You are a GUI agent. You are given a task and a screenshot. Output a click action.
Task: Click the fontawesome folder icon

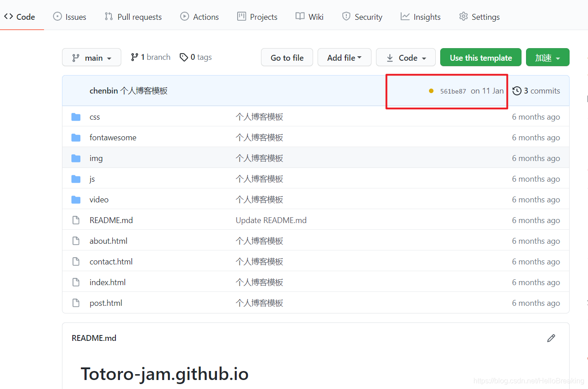[x=76, y=138]
